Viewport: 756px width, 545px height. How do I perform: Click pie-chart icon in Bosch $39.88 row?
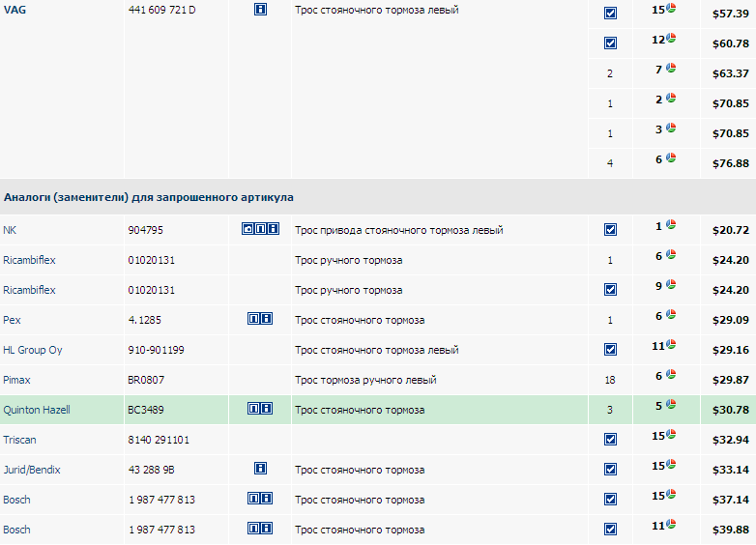click(x=671, y=524)
